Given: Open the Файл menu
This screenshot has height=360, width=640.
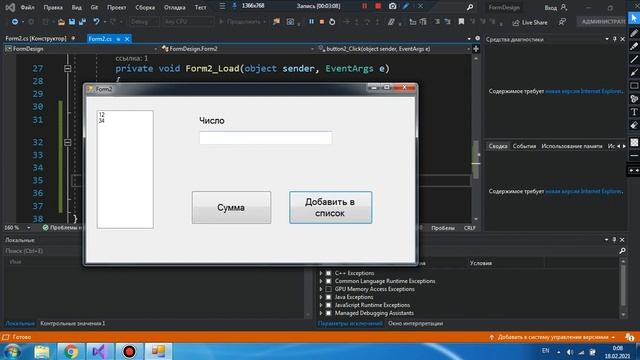Looking at the screenshot, I should (x=27, y=7).
